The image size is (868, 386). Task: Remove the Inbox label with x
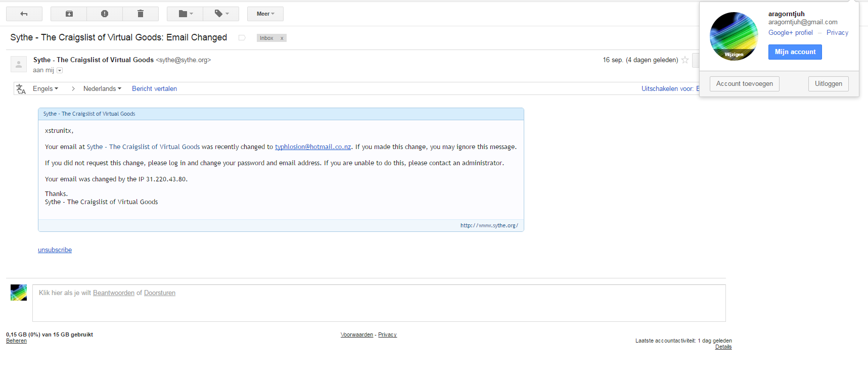[282, 38]
